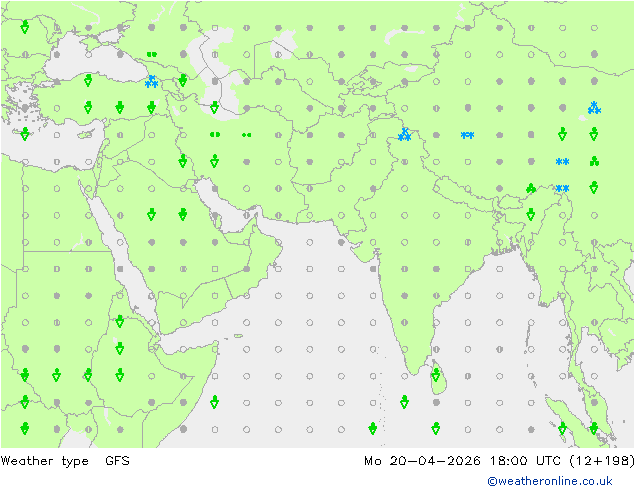Select the rain symbol in the eastern Mediterranean Sea
Screen dimensions: 634x490
(24, 134)
